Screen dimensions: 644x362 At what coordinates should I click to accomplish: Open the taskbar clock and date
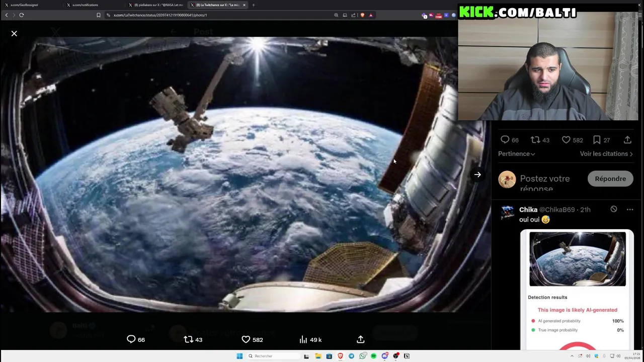tap(632, 356)
